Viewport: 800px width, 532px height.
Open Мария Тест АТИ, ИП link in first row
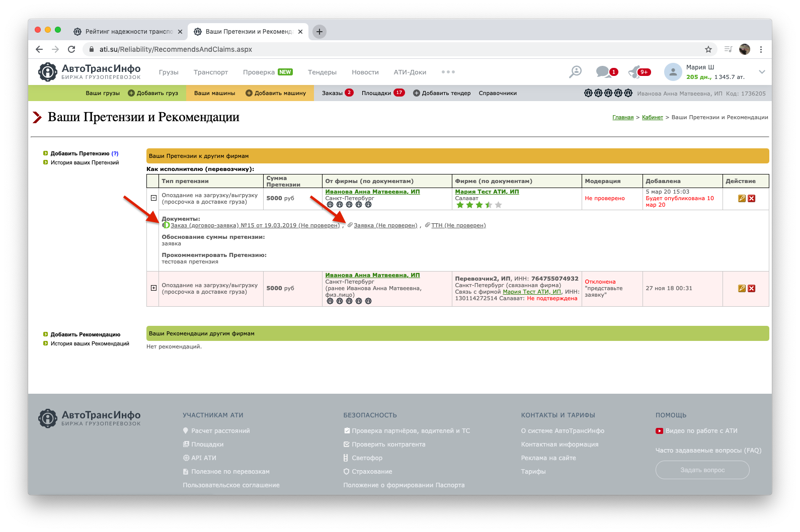coord(487,192)
